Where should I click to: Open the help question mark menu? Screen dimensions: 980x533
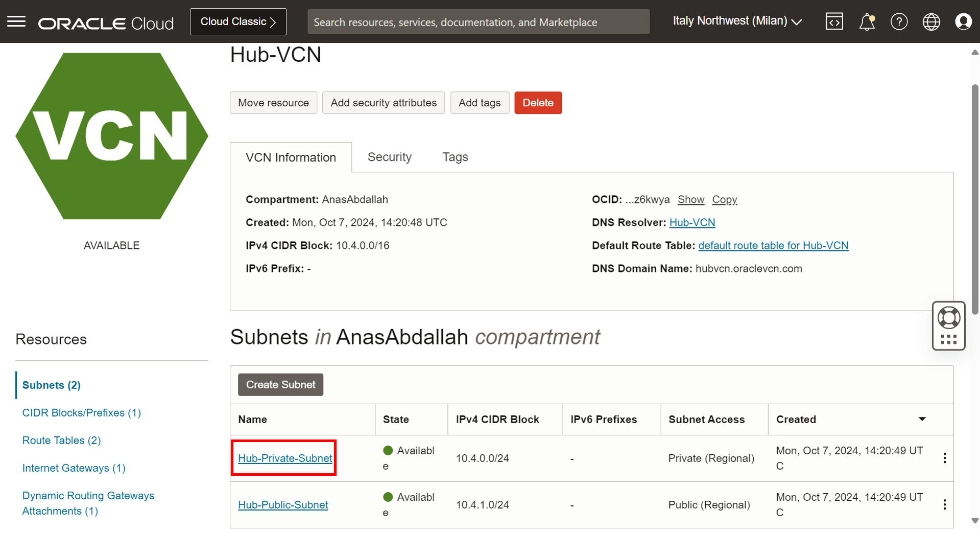pos(899,21)
